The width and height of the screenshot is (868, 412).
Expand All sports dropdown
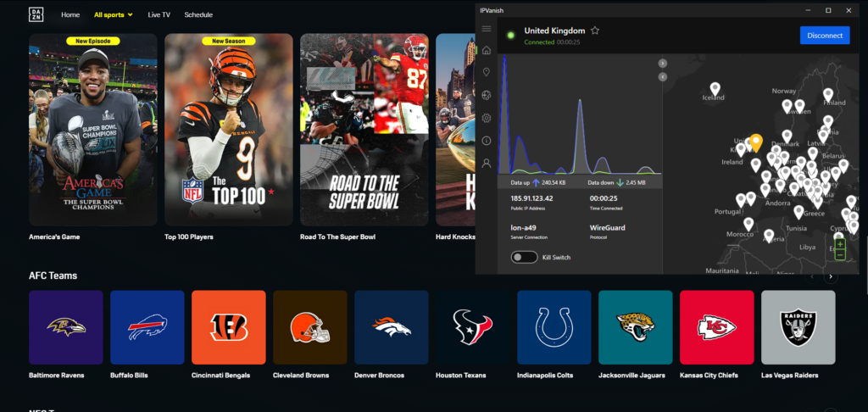click(x=114, y=15)
